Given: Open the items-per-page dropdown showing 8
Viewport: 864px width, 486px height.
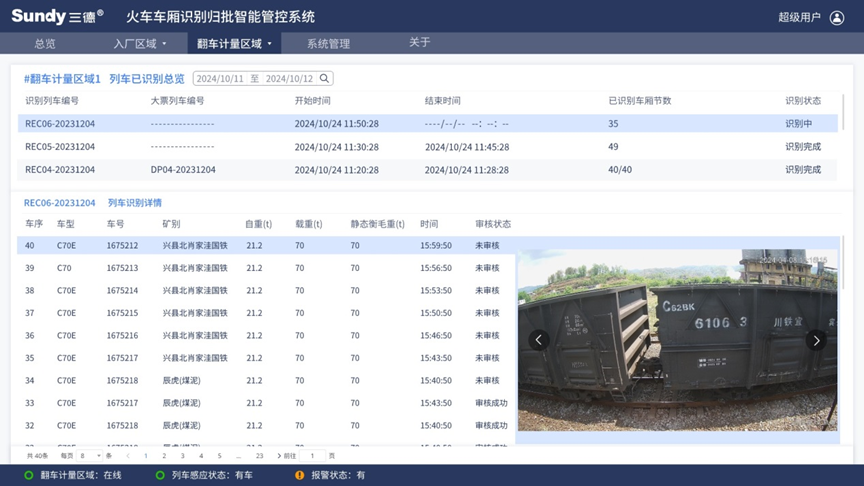Looking at the screenshot, I should 89,456.
